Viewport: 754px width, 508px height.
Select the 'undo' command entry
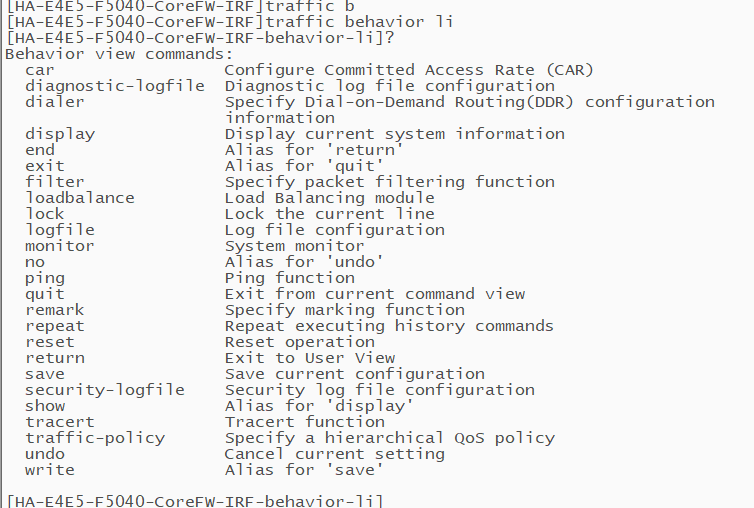45,454
